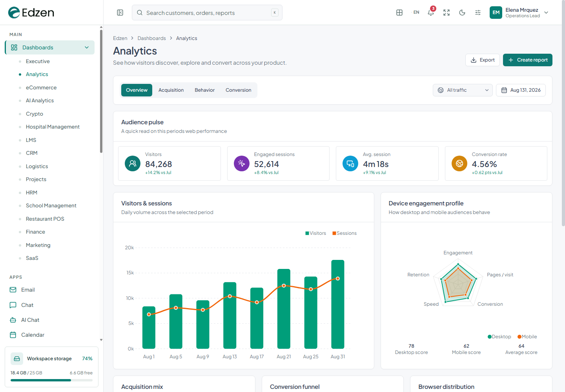Click the sidebar scrollbar down arrow
This screenshot has width=565, height=392.
(101, 340)
